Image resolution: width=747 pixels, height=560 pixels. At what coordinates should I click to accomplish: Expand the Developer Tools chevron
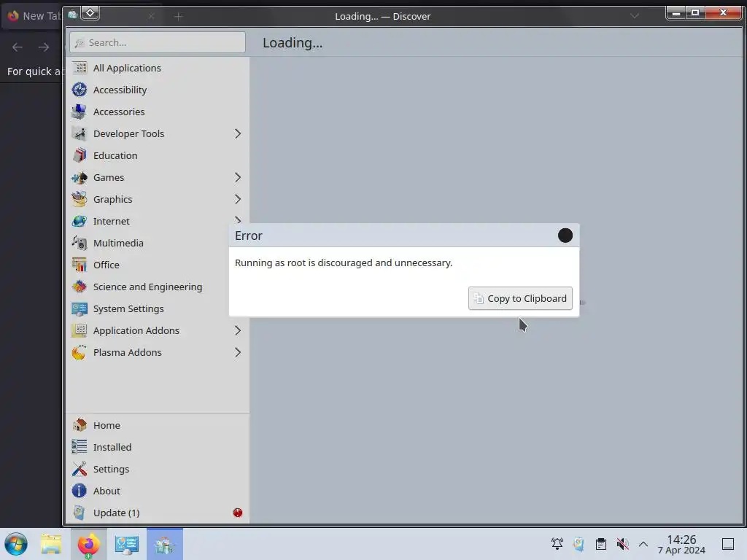pos(238,133)
